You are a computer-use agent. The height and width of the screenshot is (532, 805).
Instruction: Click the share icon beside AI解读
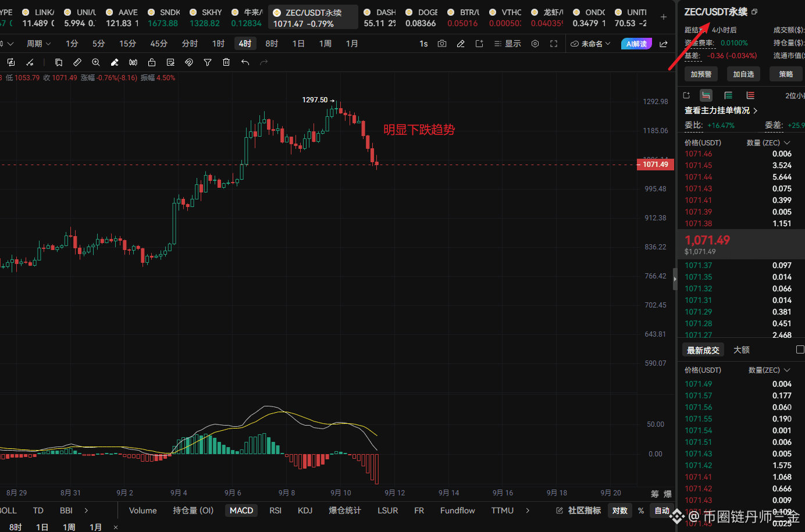(x=664, y=44)
